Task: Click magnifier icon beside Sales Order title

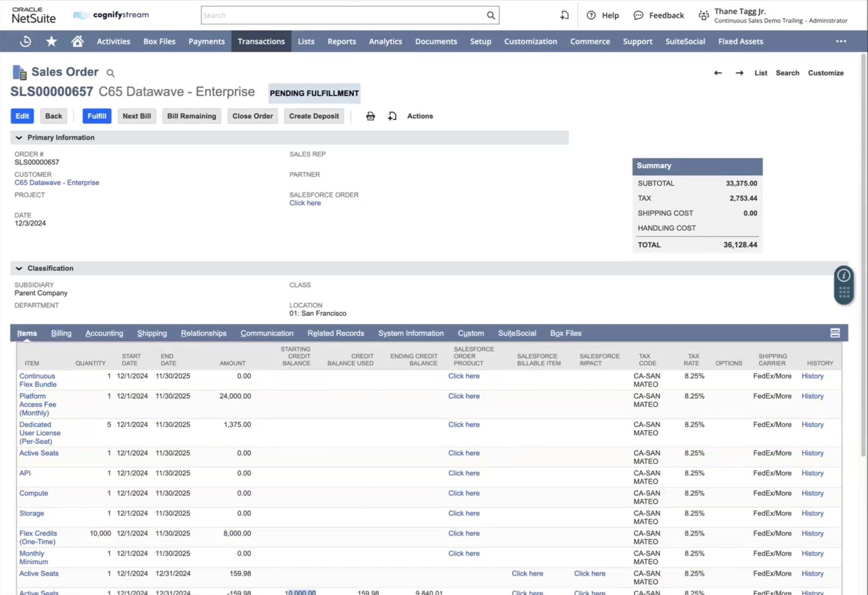Action: 110,73
